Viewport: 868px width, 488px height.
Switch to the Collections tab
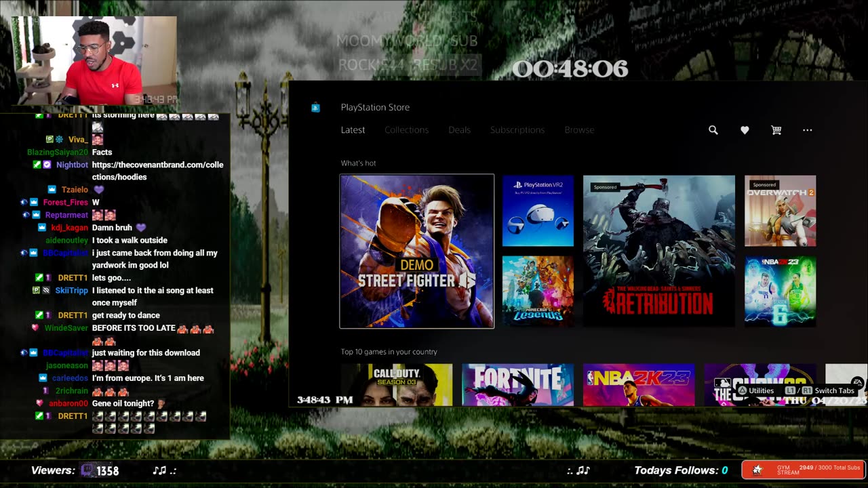click(x=406, y=130)
